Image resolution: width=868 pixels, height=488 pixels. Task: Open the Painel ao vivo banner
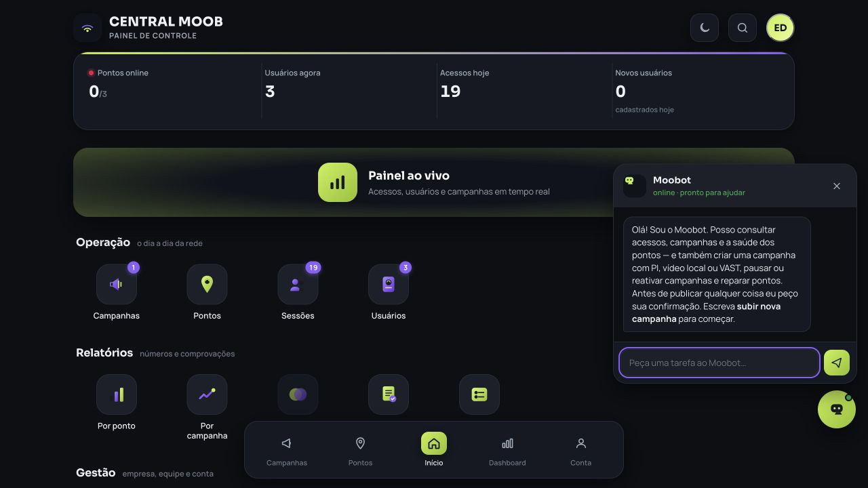(x=434, y=182)
